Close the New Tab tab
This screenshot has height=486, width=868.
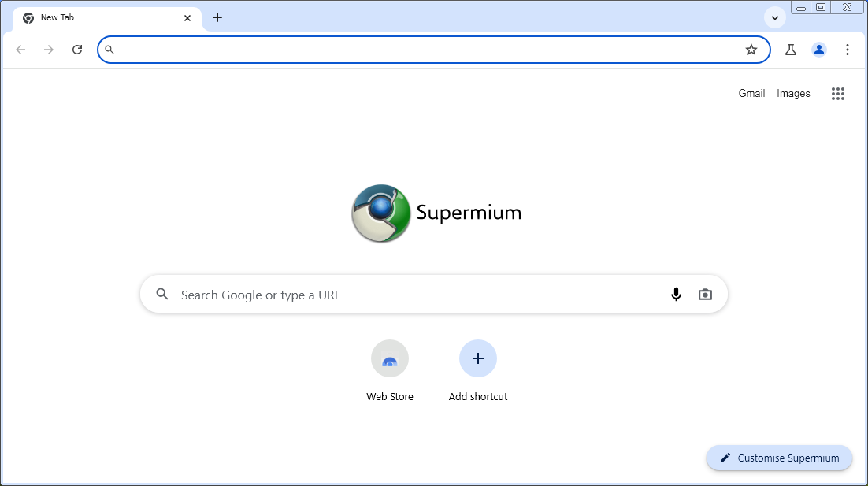tap(187, 17)
